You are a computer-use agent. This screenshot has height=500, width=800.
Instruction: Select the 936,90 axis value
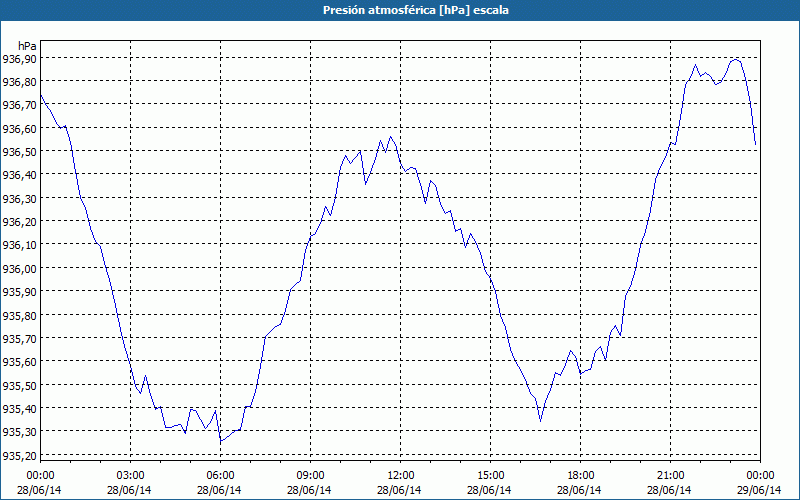point(20,59)
